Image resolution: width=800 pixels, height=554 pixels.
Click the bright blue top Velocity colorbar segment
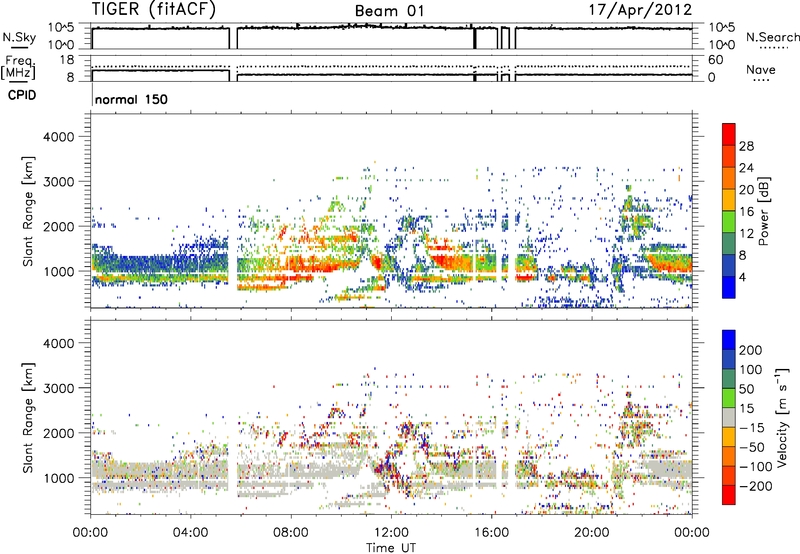pyautogui.click(x=729, y=340)
